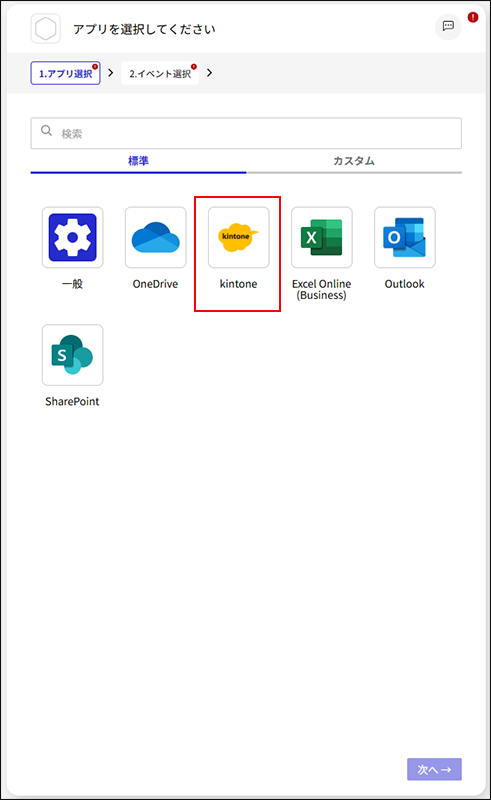Click the search magnifier icon
The image size is (491, 800).
[x=46, y=131]
